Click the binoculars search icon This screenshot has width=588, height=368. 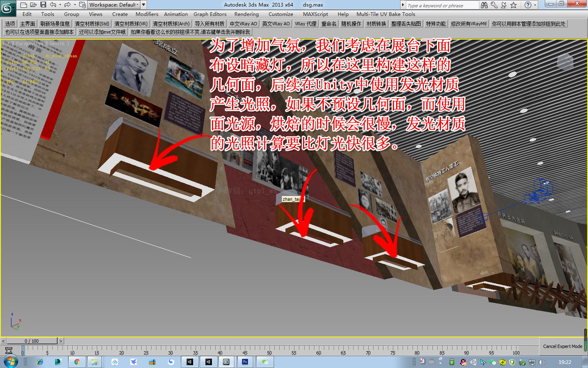(x=484, y=5)
